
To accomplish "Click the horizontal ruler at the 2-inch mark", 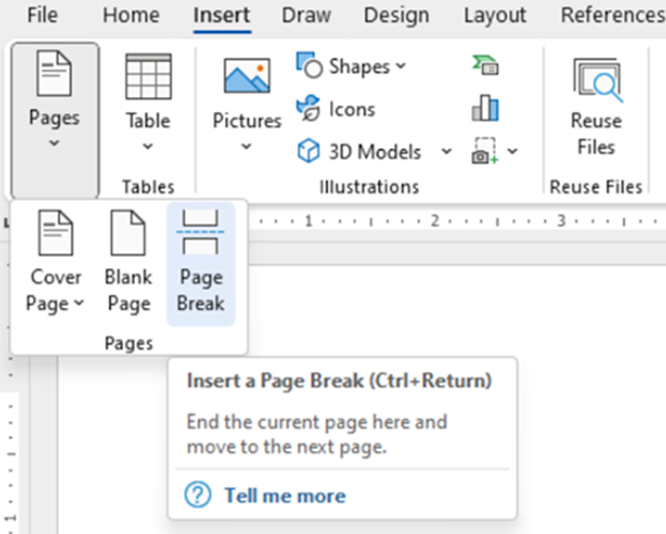I will pyautogui.click(x=435, y=220).
